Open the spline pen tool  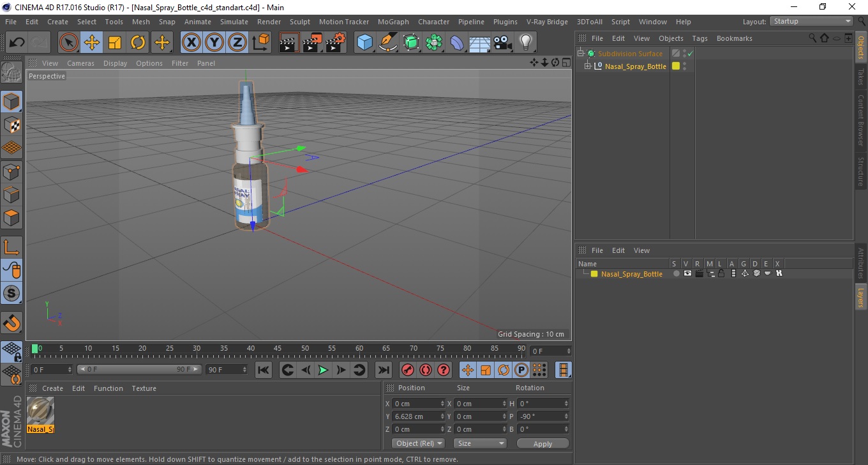point(387,43)
